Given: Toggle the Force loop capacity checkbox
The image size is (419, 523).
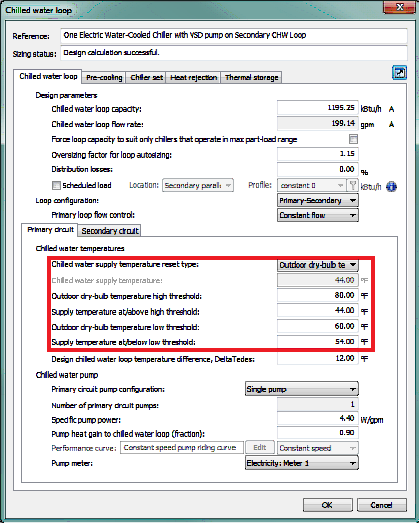Looking at the screenshot, I should [x=353, y=139].
